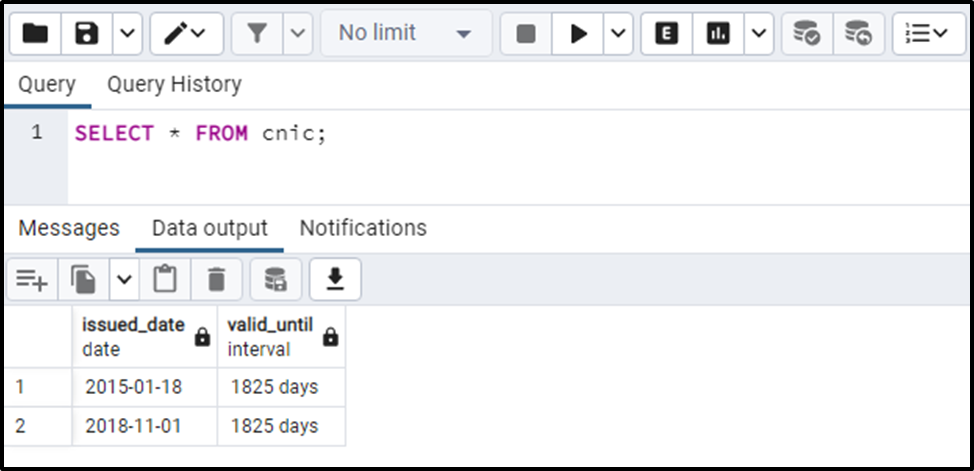Image resolution: width=974 pixels, height=471 pixels.
Task: Rollback with the database undo icon
Action: [858, 34]
